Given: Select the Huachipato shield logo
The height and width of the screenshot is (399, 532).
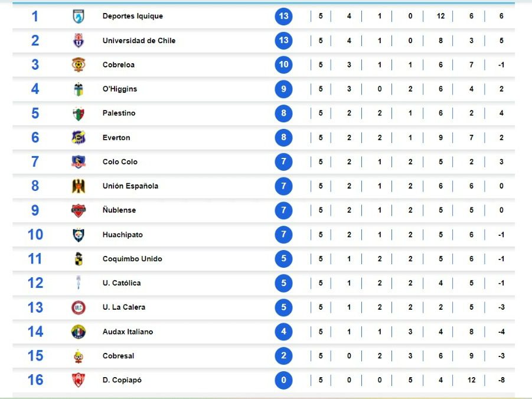Looking at the screenshot, I should [79, 235].
